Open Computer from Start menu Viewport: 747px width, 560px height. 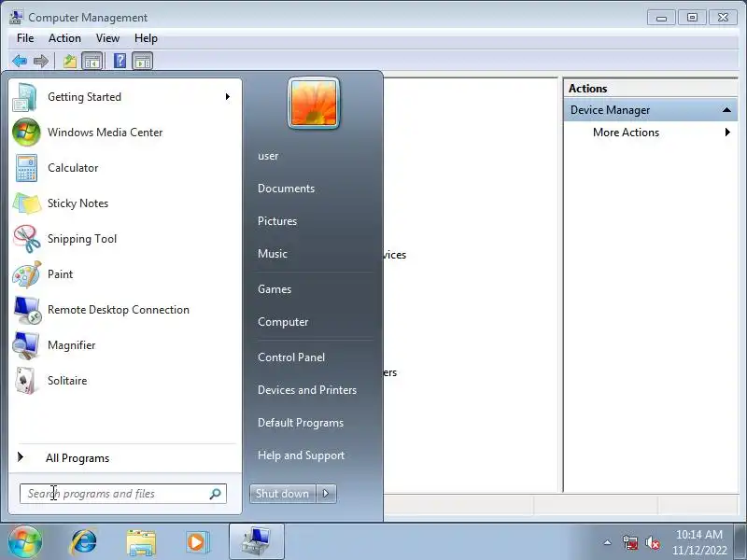[x=283, y=322]
